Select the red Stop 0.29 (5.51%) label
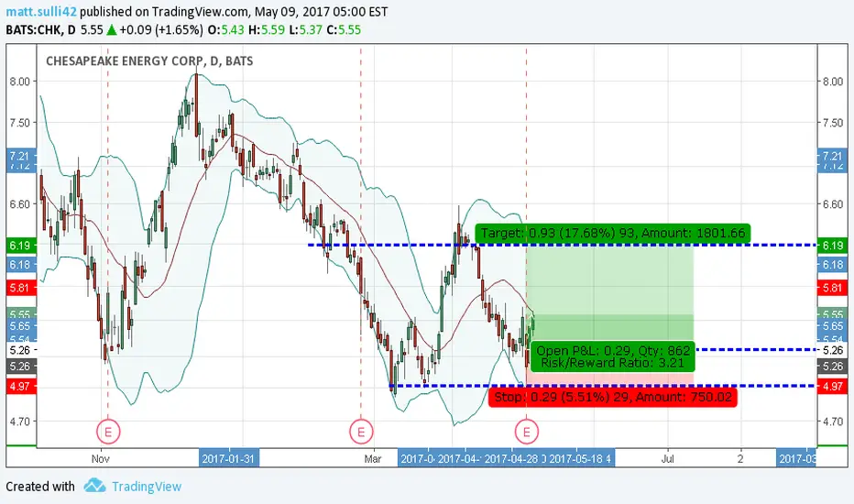854x504 pixels. click(x=613, y=397)
